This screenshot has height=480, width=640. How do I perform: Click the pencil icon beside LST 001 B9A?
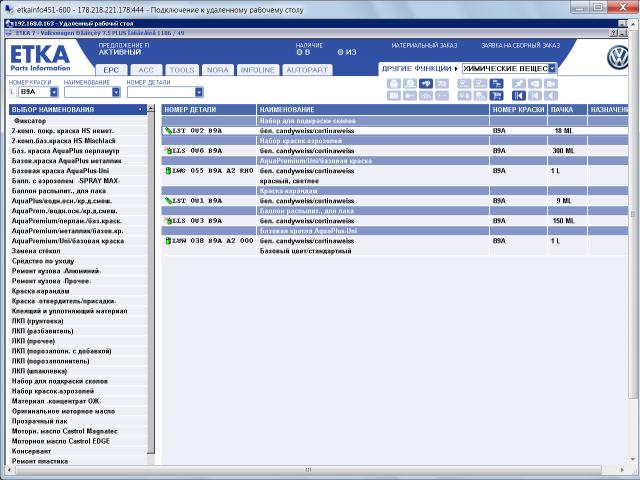[x=168, y=201]
